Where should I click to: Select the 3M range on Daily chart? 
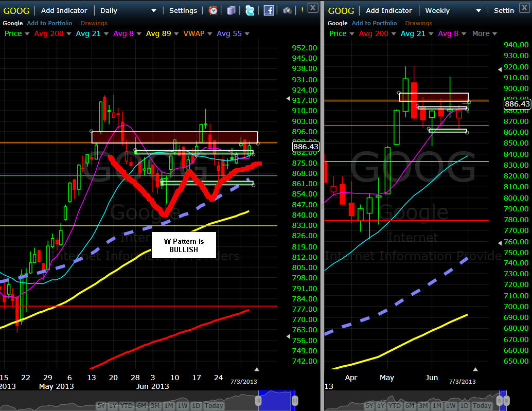tap(155, 405)
